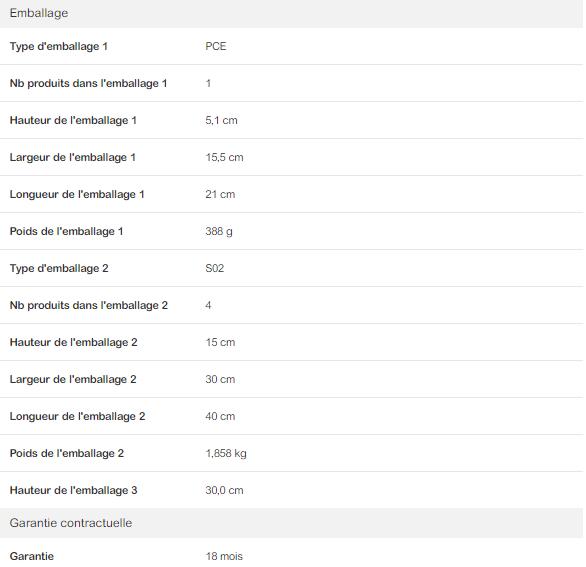Select the Type d'emballage 1 label
The height and width of the screenshot is (567, 586).
click(59, 46)
